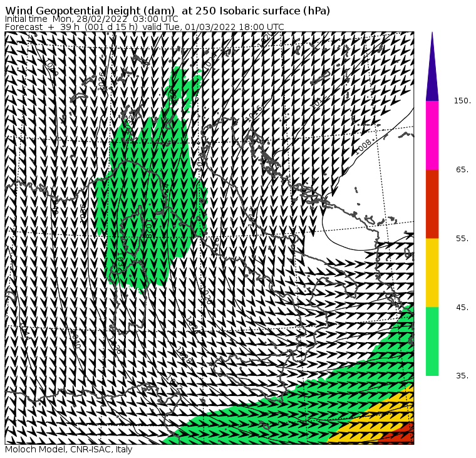Click the chart title 'Wind Geopotential height (dam)'
476x458 pixels.
click(x=90, y=11)
